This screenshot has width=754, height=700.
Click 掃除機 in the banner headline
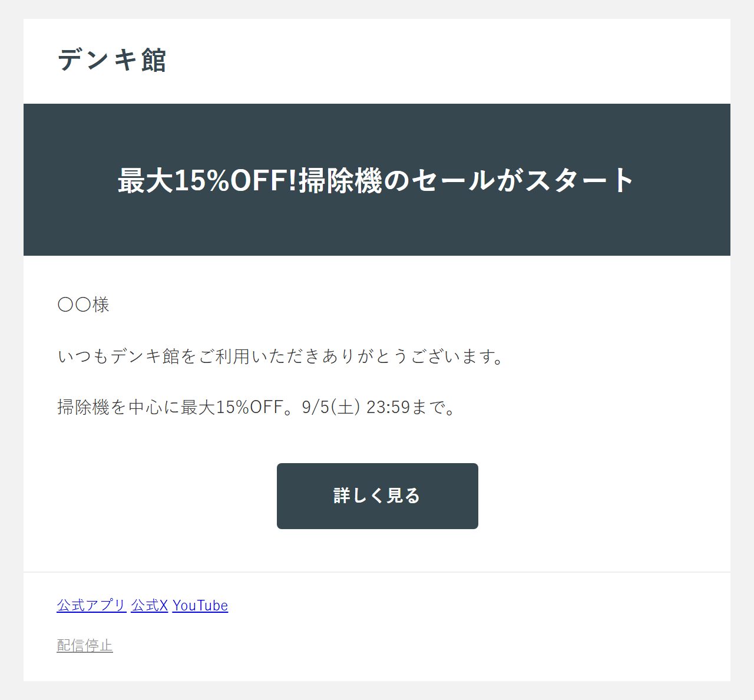pyautogui.click(x=340, y=180)
